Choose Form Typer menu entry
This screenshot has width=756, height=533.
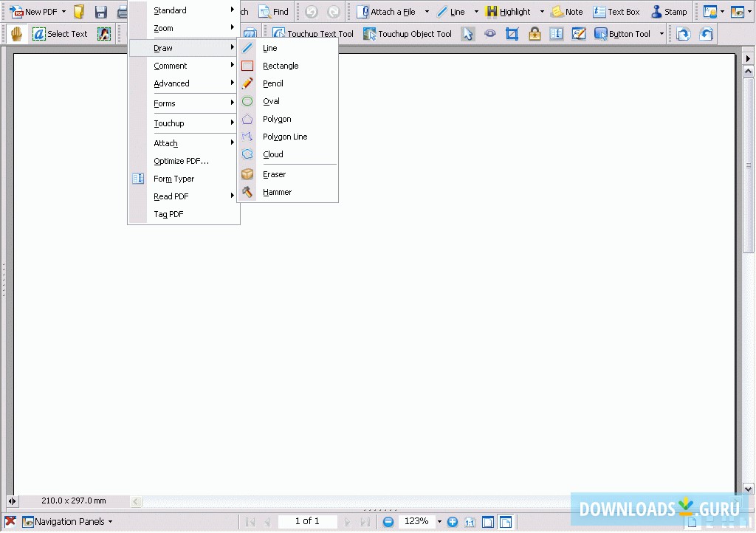pyautogui.click(x=184, y=179)
